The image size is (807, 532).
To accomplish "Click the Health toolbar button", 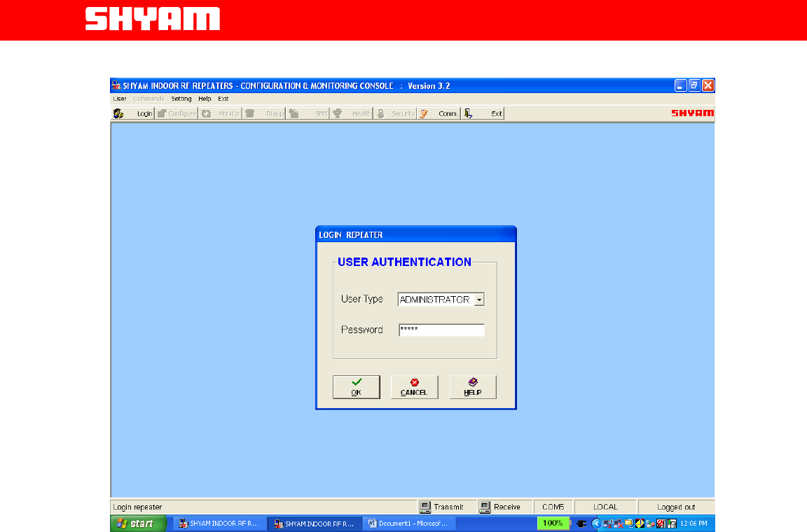I will (x=352, y=113).
